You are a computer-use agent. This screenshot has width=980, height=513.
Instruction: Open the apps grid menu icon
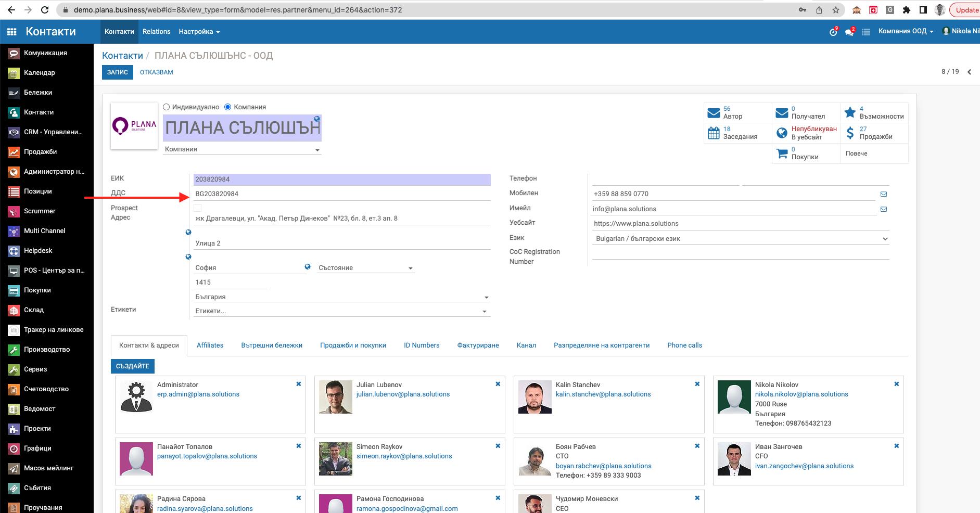pos(11,32)
